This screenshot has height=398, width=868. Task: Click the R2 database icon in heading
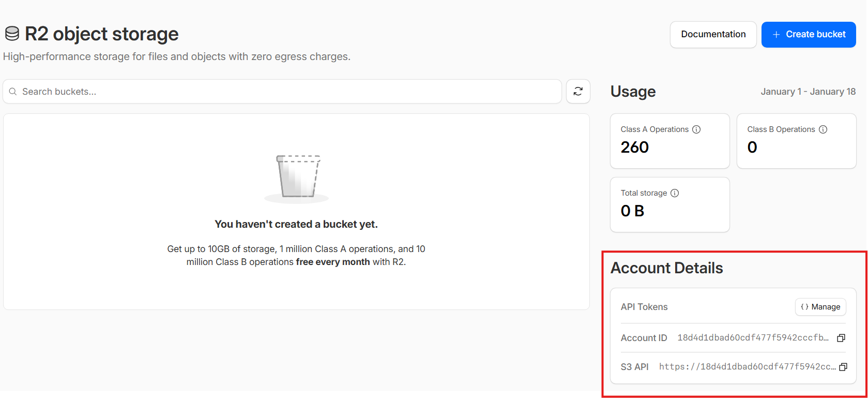click(12, 34)
